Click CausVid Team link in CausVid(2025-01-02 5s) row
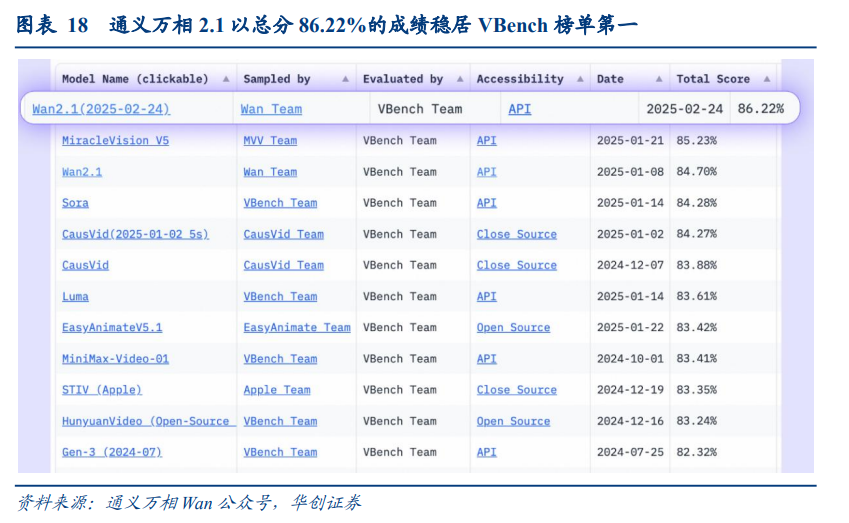 click(283, 234)
